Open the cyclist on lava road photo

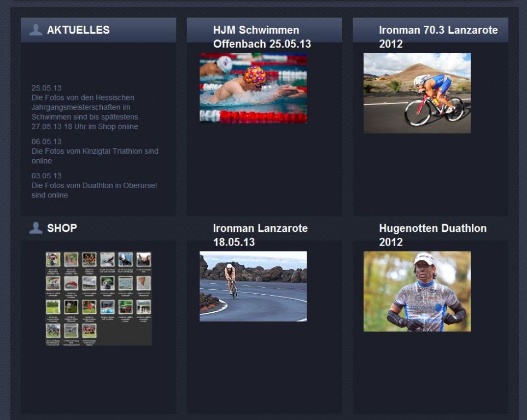pos(253,286)
